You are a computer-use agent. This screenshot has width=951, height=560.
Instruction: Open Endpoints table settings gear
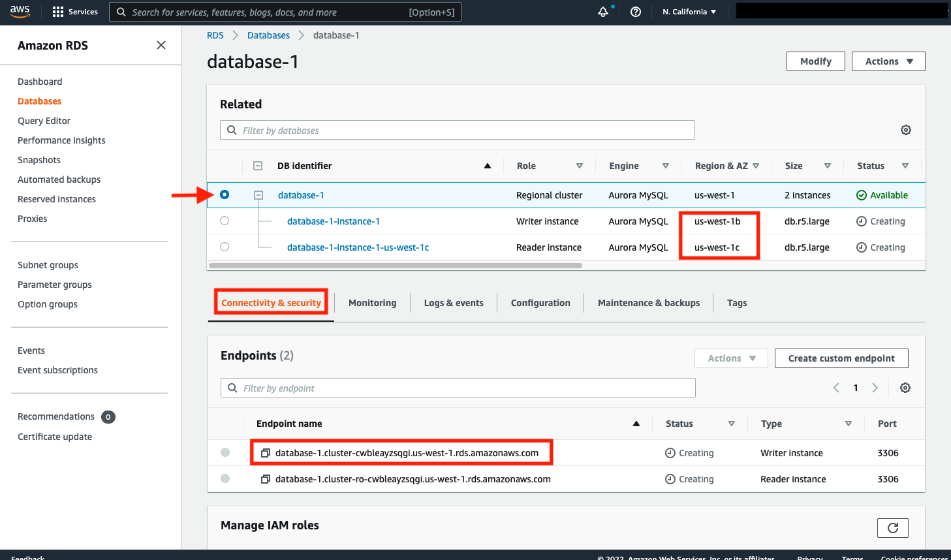905,388
